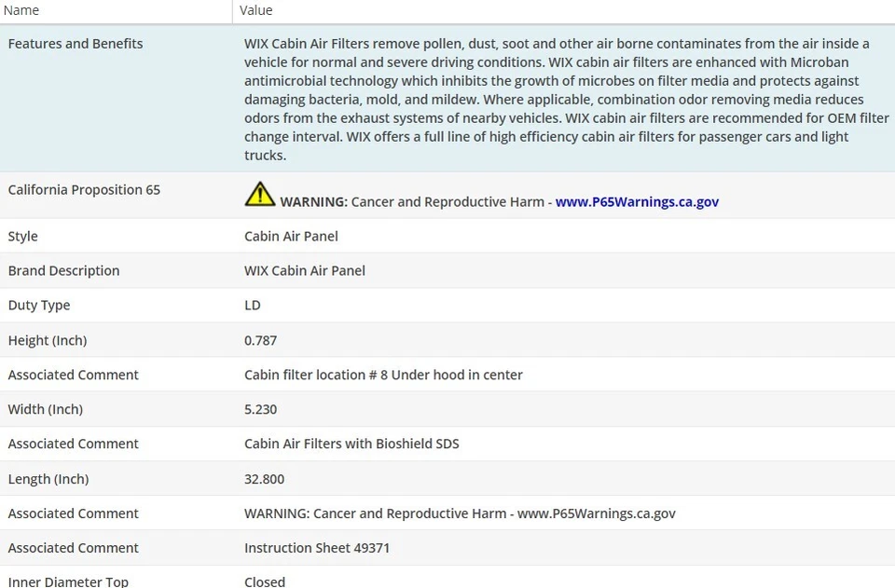Select the Duty Type value LD
895x588 pixels.
coord(253,306)
